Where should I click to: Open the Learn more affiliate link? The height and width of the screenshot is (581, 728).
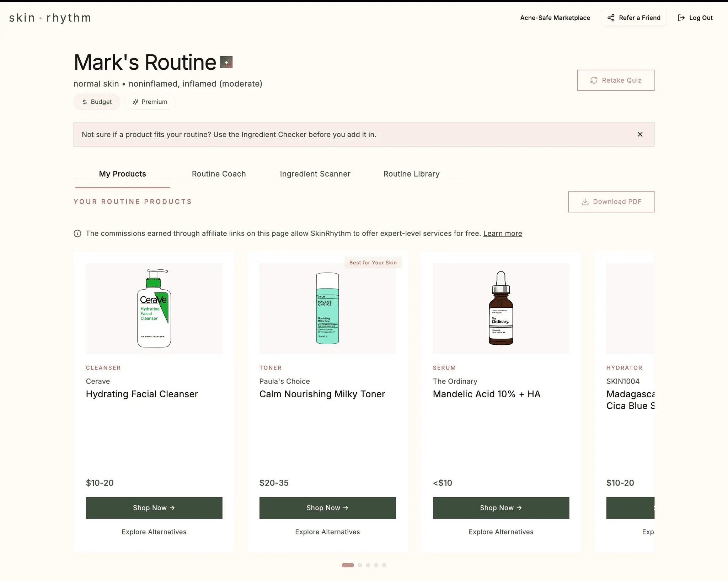click(x=503, y=233)
